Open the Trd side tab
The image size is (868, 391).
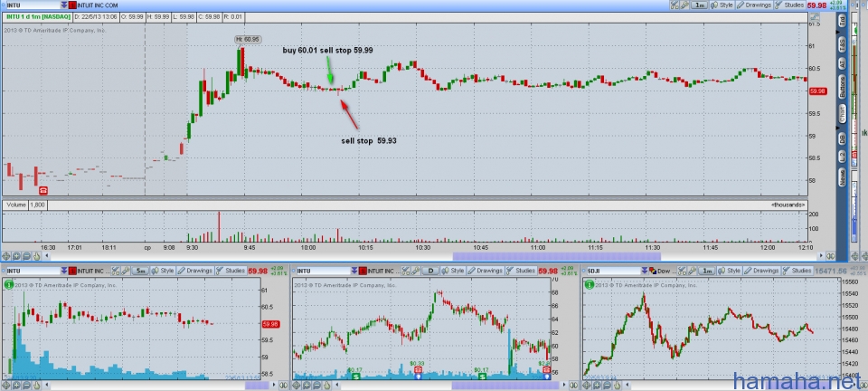click(842, 21)
